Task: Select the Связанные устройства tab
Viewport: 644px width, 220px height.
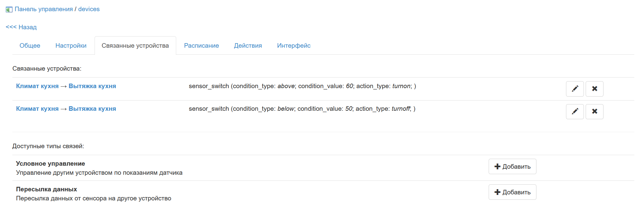Action: coord(135,46)
